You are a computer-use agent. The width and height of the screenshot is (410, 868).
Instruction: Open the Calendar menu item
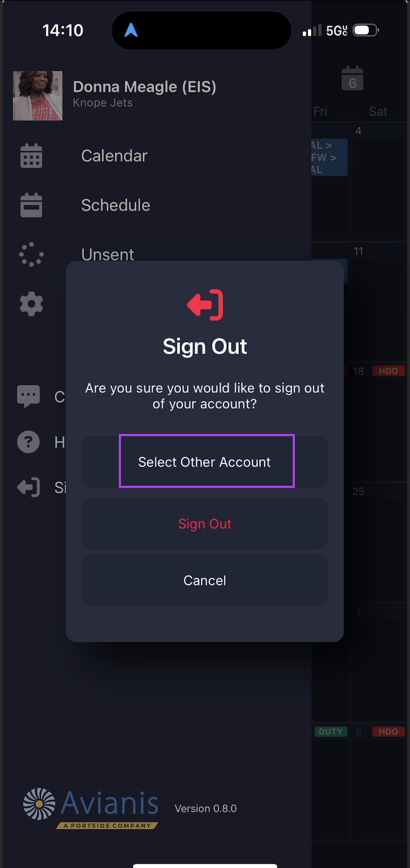pyautogui.click(x=114, y=156)
